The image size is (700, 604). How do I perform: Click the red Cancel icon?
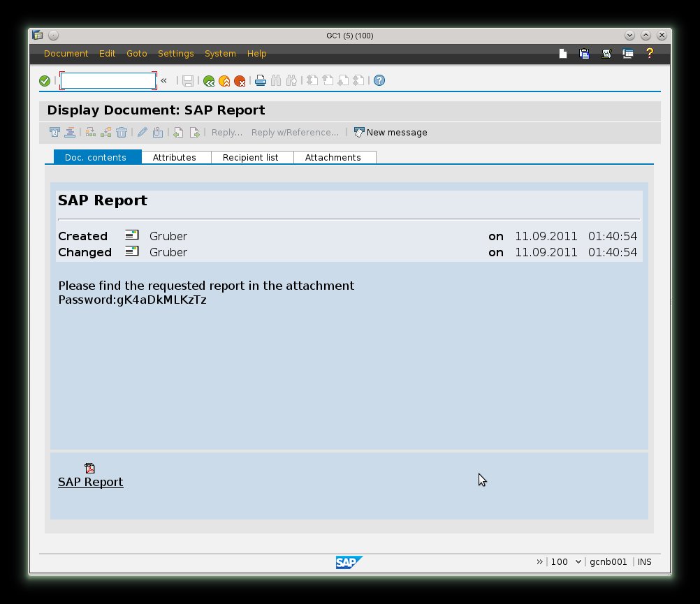click(x=240, y=81)
